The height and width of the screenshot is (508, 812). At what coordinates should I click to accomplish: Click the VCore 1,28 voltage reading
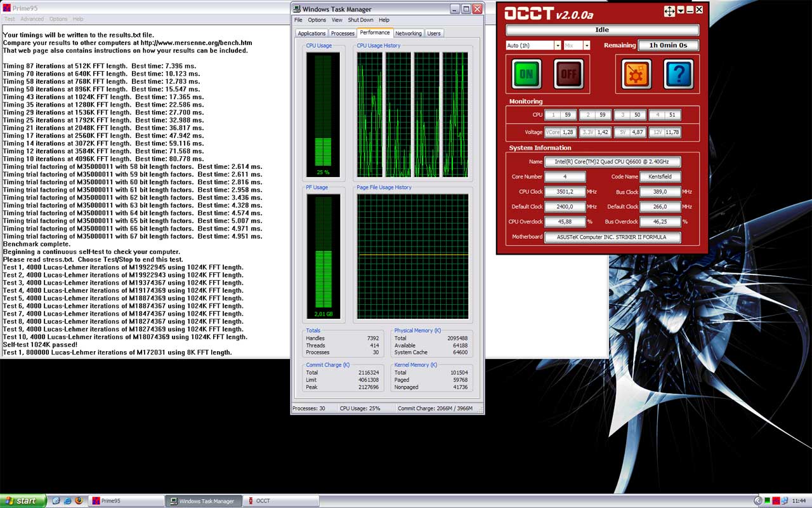tap(561, 132)
